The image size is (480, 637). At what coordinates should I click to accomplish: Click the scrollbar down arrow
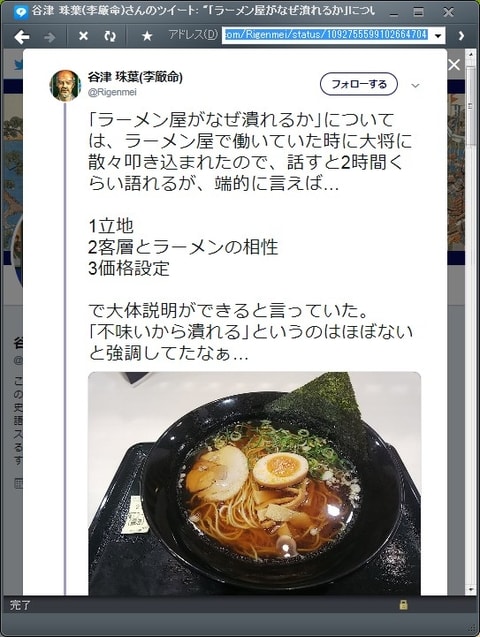(471, 589)
